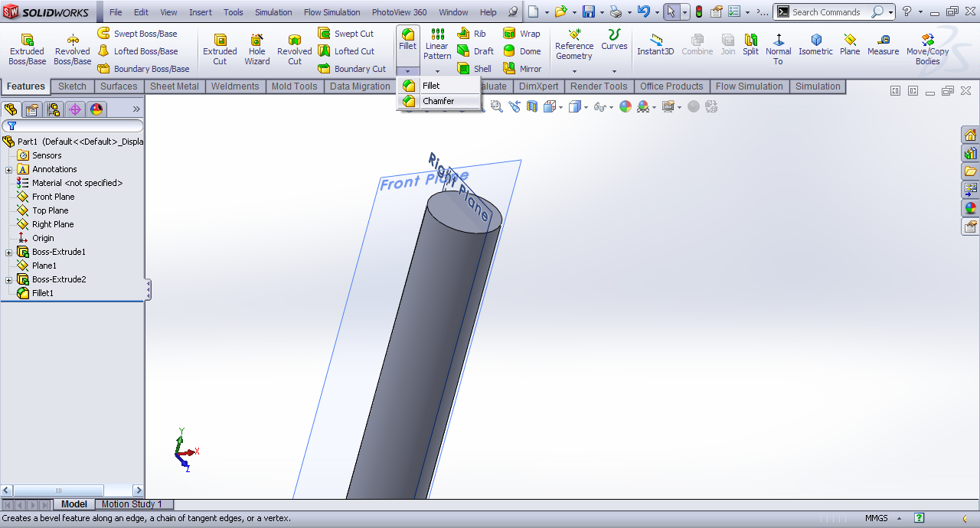
Task: Open the DisplayManager tab icon
Action: pos(96,109)
